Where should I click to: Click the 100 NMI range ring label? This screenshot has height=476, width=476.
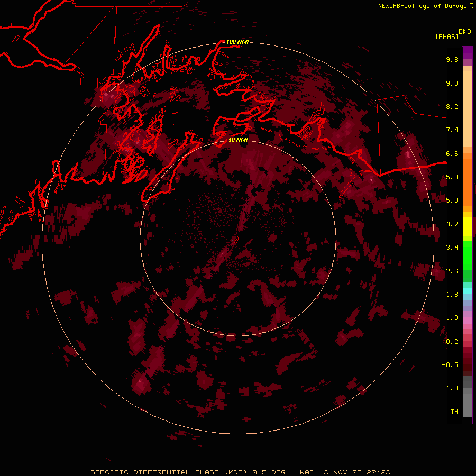237,42
